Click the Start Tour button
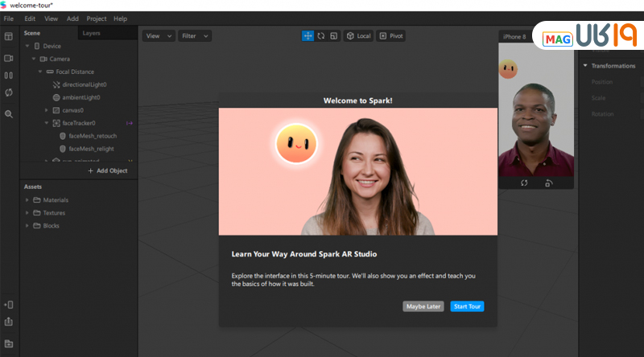 click(x=467, y=306)
